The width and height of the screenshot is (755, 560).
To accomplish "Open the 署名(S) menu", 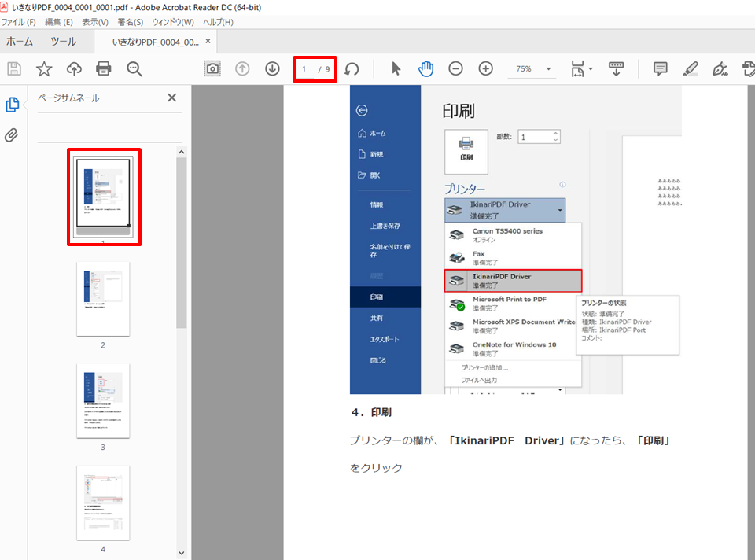I will coord(131,22).
